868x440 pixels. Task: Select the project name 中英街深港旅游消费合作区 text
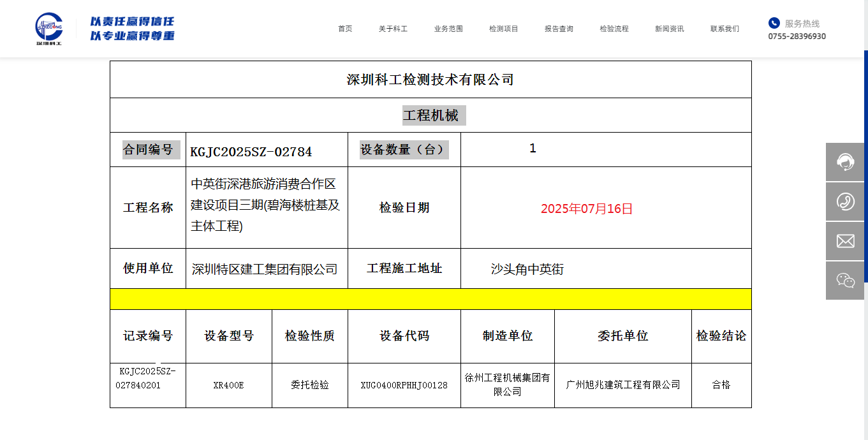pyautogui.click(x=263, y=184)
